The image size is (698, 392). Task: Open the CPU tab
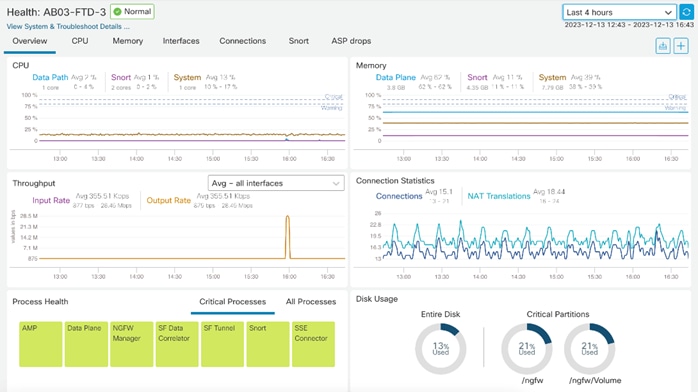(x=80, y=41)
